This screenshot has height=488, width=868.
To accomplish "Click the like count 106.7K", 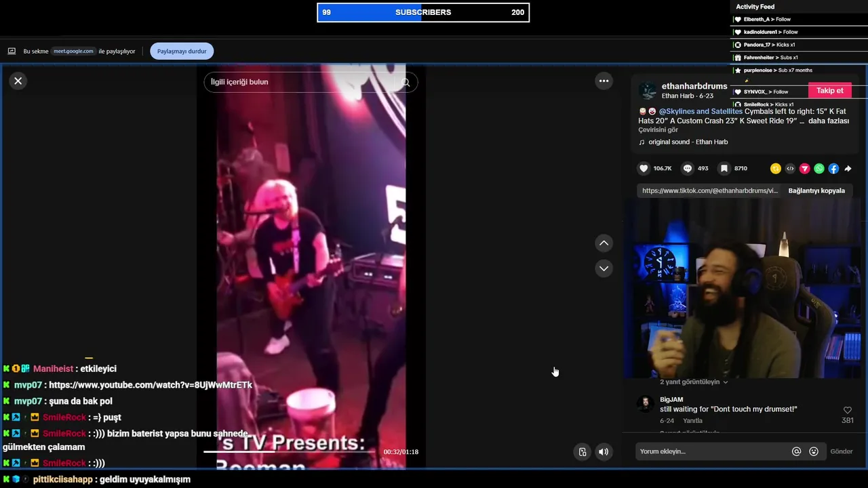I will [x=663, y=169].
